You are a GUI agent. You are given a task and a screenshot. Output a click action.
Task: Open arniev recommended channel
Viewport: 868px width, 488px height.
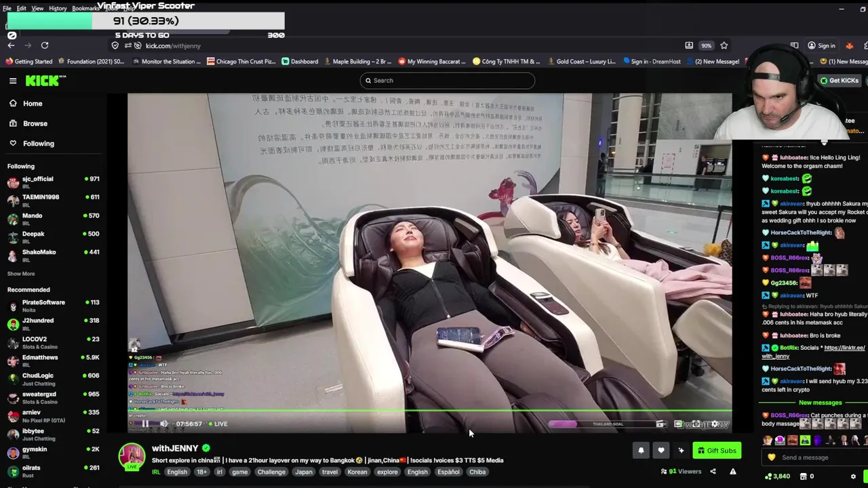53,415
